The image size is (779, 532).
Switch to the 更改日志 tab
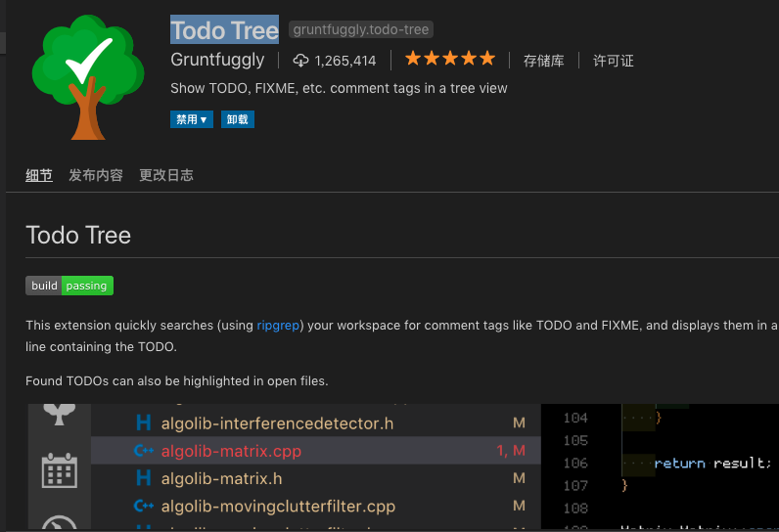pyautogui.click(x=166, y=175)
